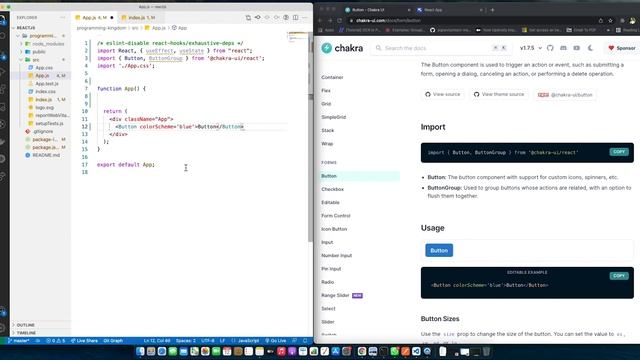Open a new browser tab with plus icon
This screenshot has height=360, width=640.
492,10
